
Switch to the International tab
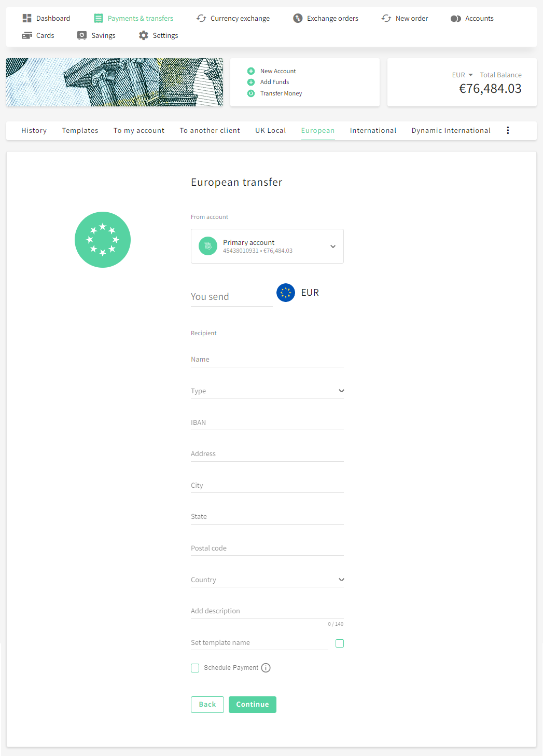[x=373, y=130]
